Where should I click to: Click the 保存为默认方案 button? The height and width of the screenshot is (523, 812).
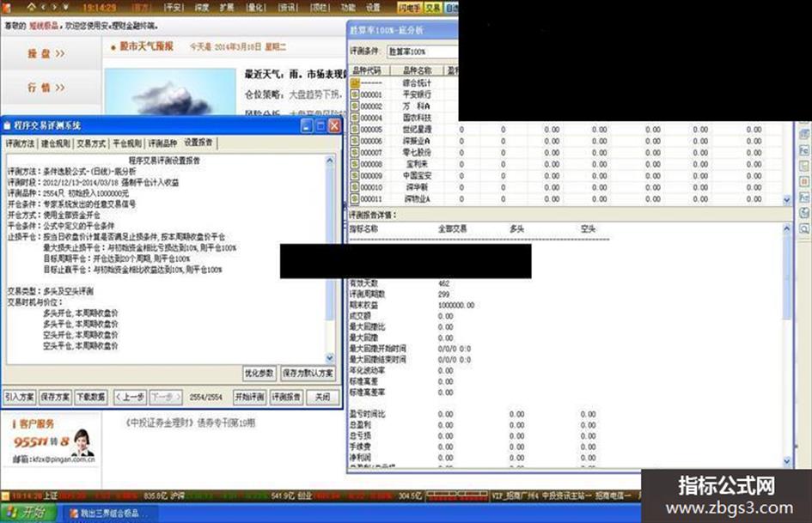click(x=308, y=374)
